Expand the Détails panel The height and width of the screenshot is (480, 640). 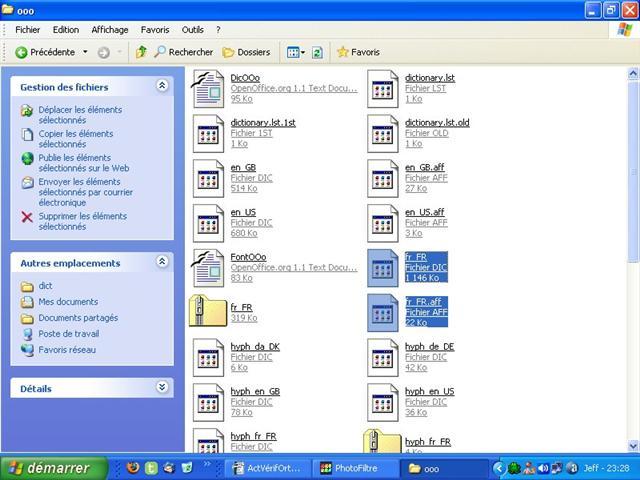(162, 387)
